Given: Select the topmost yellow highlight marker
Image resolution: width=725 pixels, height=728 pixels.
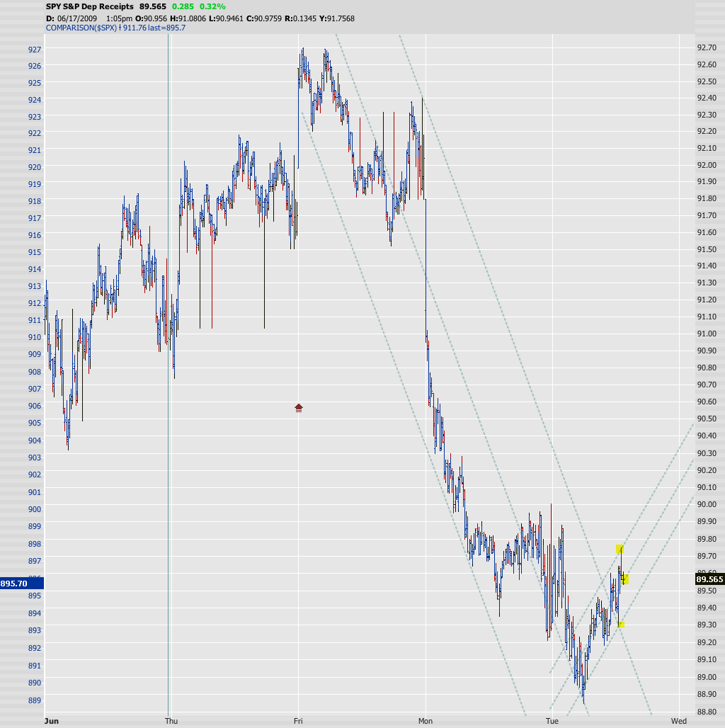Looking at the screenshot, I should [x=620, y=549].
